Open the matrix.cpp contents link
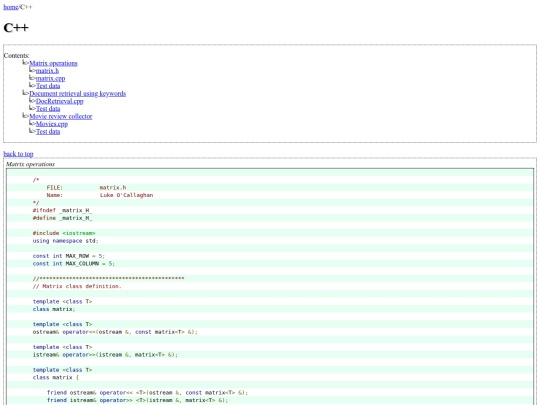Viewport: 540px width, 405px height. [x=50, y=79]
